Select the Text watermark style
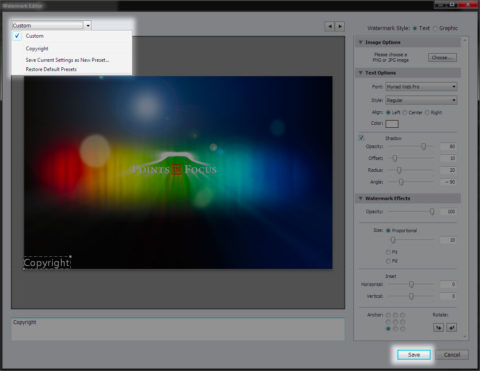 pos(415,28)
